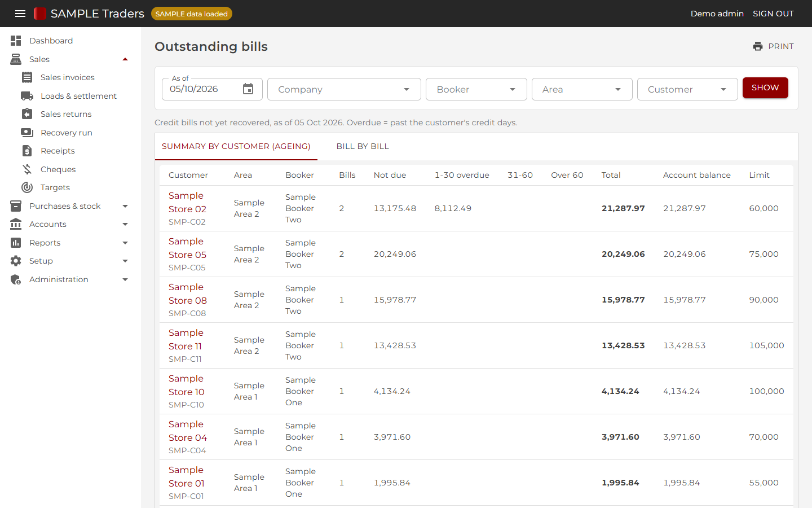Open Loads & settlement truck icon
The height and width of the screenshot is (508, 812).
click(27, 96)
